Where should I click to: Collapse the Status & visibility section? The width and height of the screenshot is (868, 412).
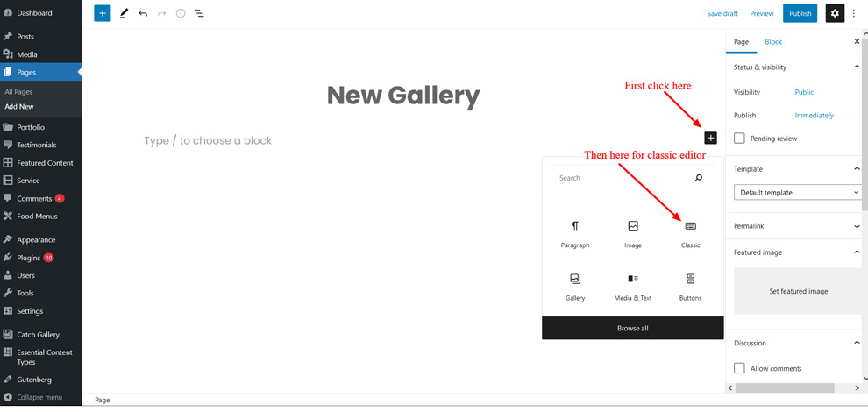(857, 67)
